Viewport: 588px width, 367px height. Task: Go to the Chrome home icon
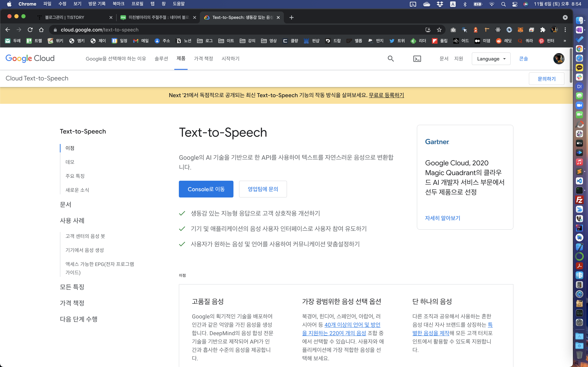tap(41, 30)
